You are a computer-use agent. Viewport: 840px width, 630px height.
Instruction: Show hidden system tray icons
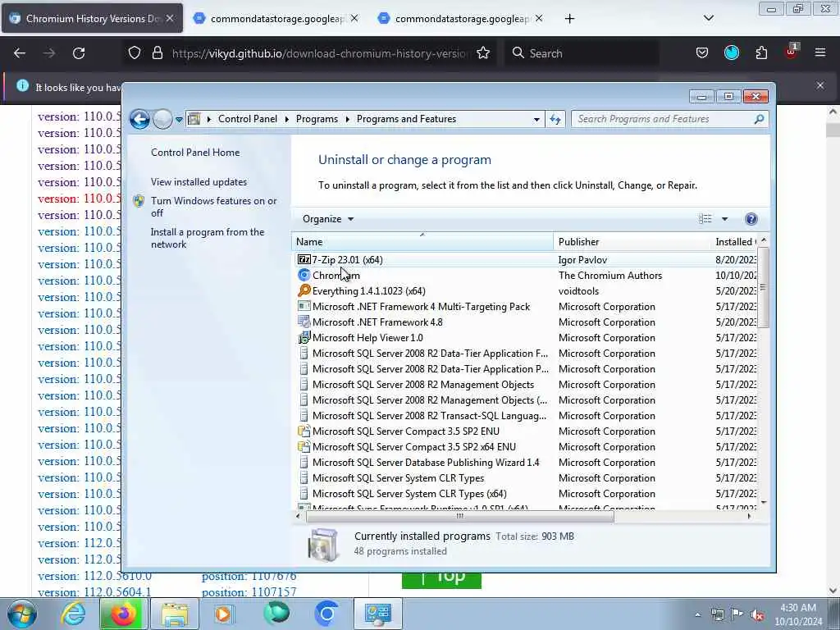click(697, 614)
